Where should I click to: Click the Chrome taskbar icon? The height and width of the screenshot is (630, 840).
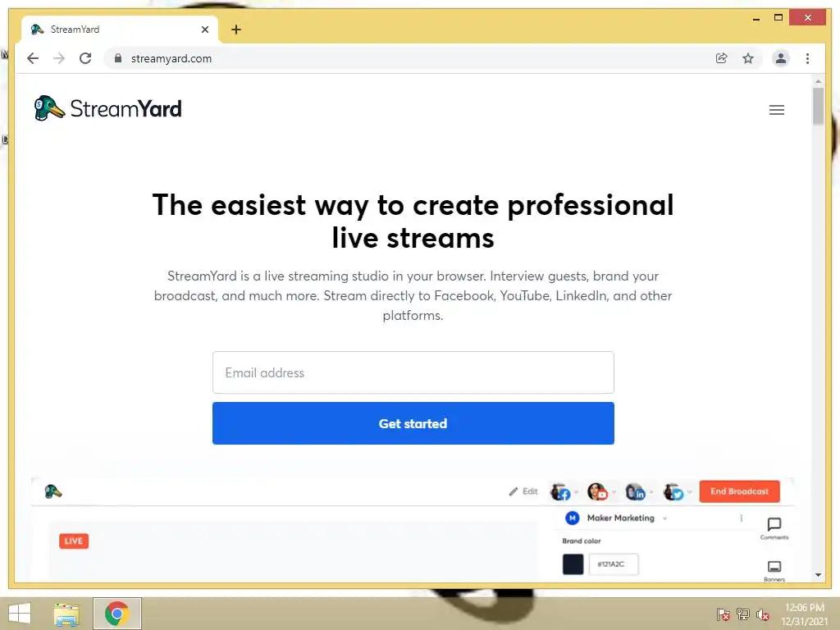pos(116,614)
